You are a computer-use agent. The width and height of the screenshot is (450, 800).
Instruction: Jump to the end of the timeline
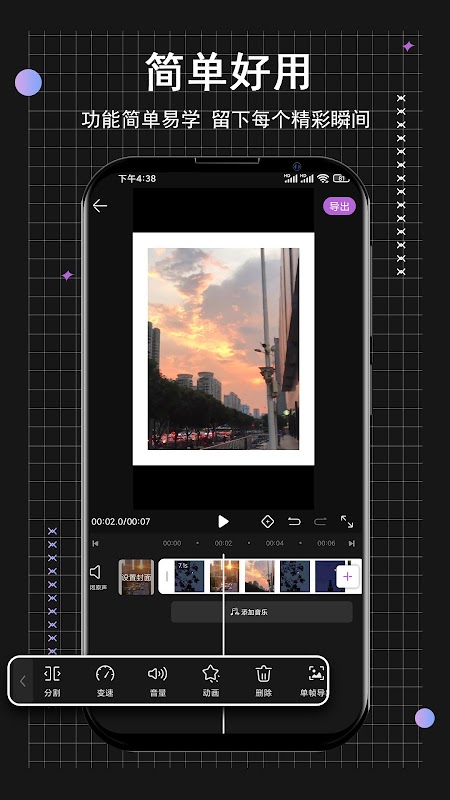click(x=352, y=543)
